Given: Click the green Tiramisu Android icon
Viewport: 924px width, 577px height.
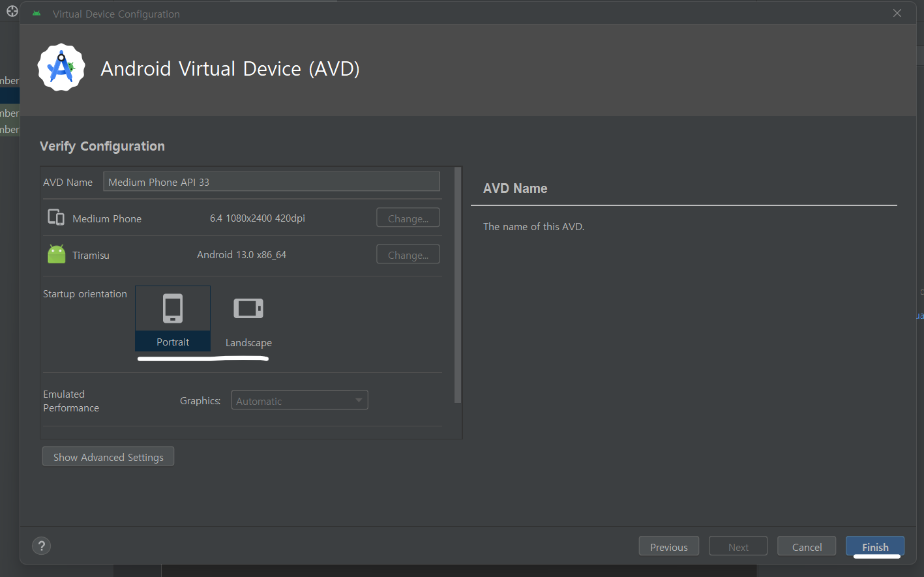Looking at the screenshot, I should (57, 254).
